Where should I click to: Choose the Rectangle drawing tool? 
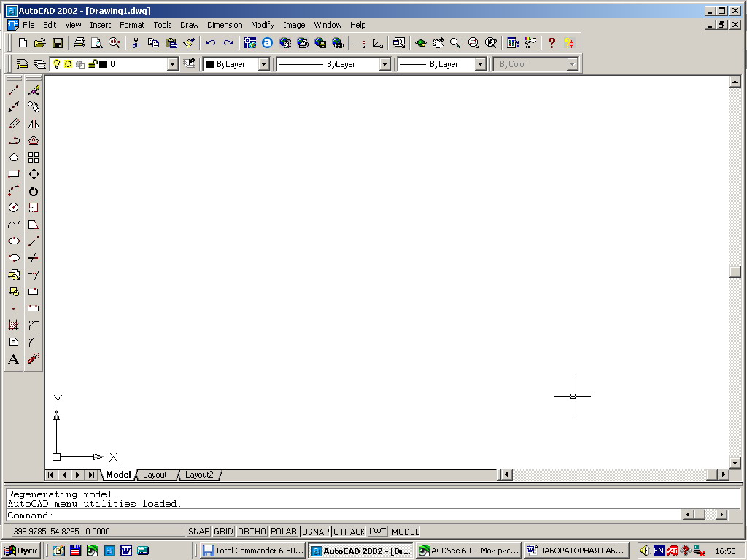pyautogui.click(x=13, y=174)
